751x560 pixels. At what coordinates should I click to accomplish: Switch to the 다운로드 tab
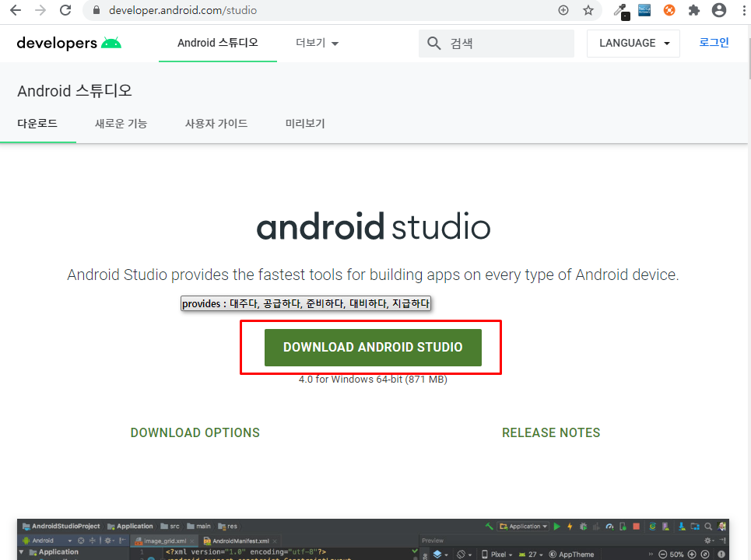[x=38, y=124]
